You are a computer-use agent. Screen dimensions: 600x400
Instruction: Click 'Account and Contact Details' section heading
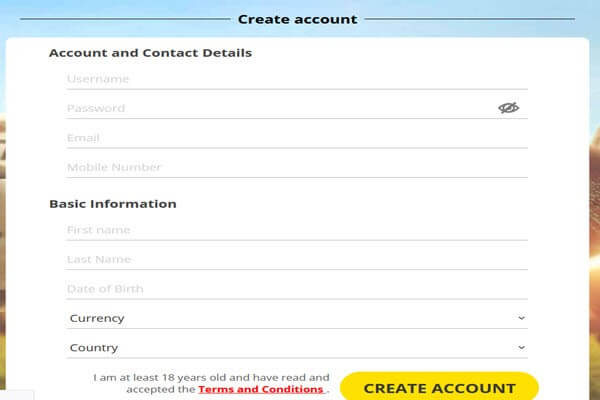tap(150, 53)
